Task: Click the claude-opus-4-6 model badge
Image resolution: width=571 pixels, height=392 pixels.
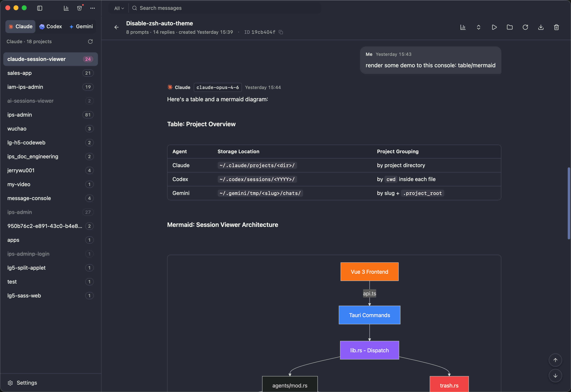Action: [218, 87]
